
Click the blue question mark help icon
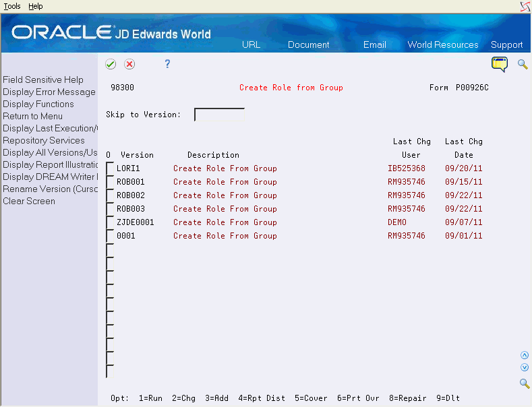pos(167,64)
